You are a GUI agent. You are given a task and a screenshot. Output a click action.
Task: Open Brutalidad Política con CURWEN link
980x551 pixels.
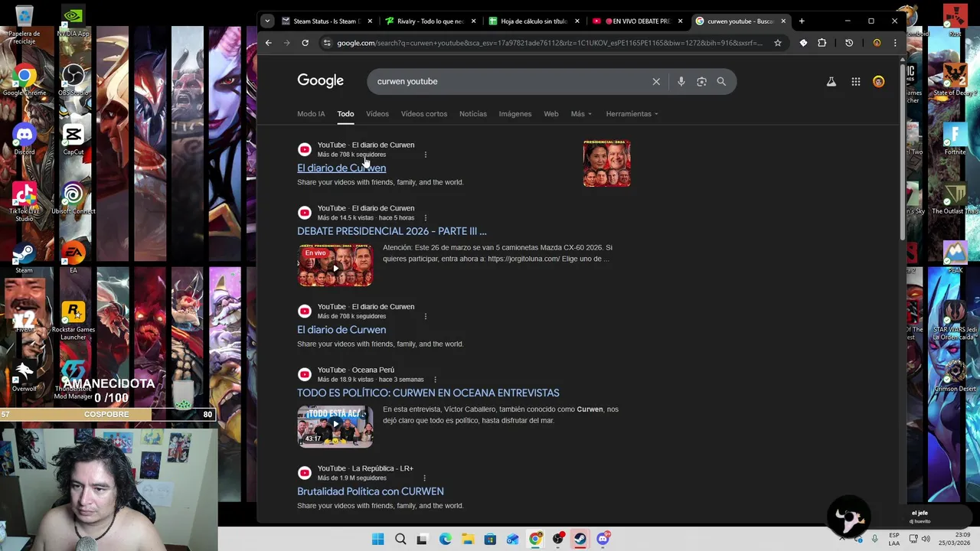click(x=371, y=491)
